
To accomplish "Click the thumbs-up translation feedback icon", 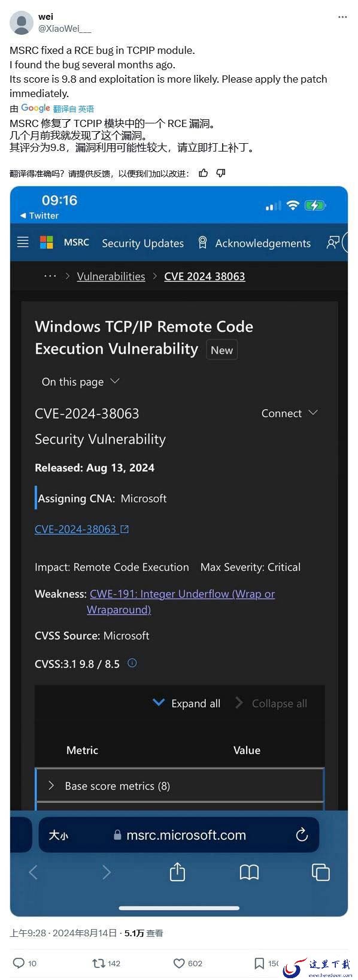I will click(204, 173).
